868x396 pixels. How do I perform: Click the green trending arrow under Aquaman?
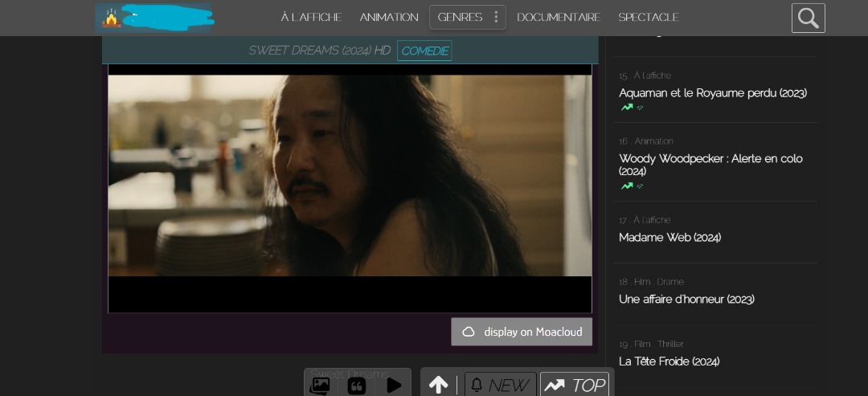point(626,108)
